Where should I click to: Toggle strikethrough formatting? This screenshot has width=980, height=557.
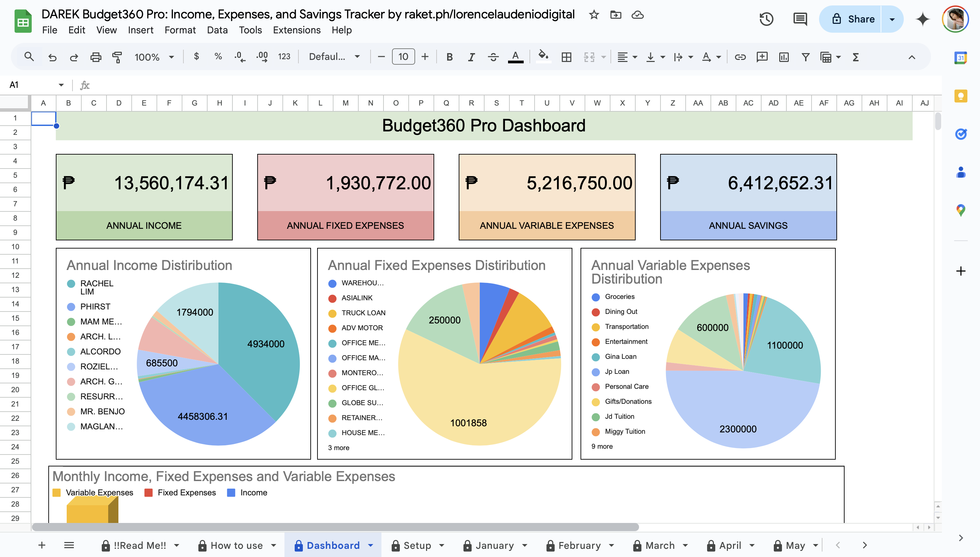[493, 57]
